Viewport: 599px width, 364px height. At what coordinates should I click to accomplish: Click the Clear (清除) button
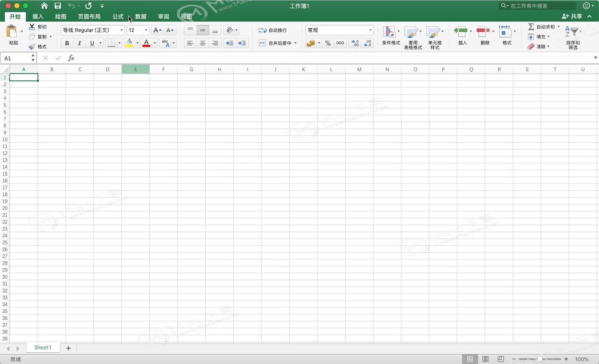click(x=538, y=46)
